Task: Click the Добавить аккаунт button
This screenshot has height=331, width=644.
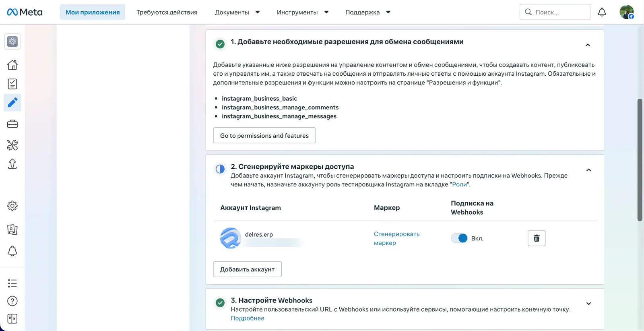Action: pyautogui.click(x=247, y=269)
